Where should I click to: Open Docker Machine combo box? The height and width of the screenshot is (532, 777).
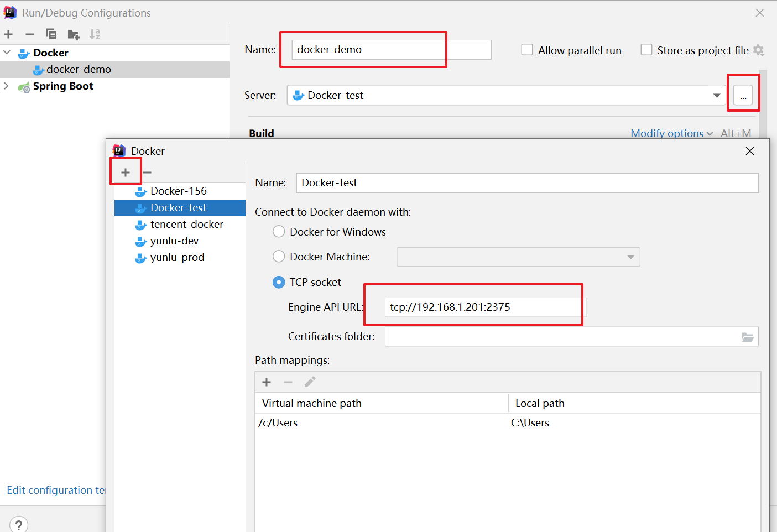(518, 257)
